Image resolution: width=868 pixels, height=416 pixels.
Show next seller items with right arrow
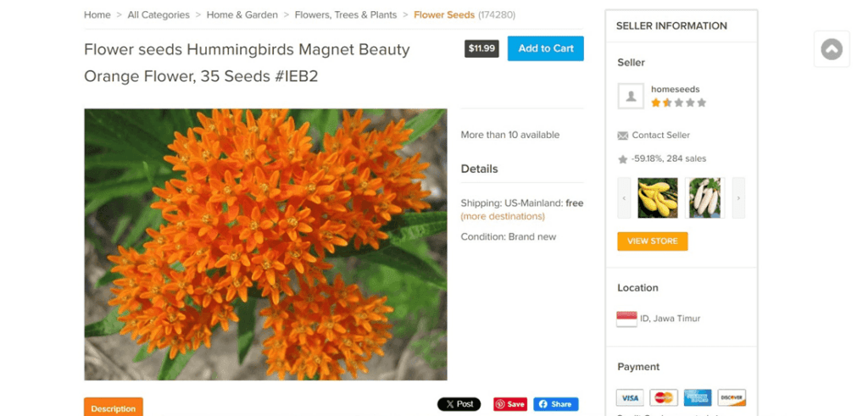(738, 198)
